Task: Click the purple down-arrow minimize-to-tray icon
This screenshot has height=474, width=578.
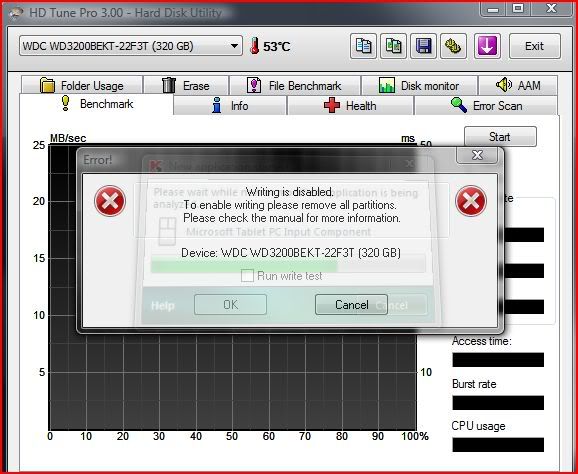Action: [487, 46]
